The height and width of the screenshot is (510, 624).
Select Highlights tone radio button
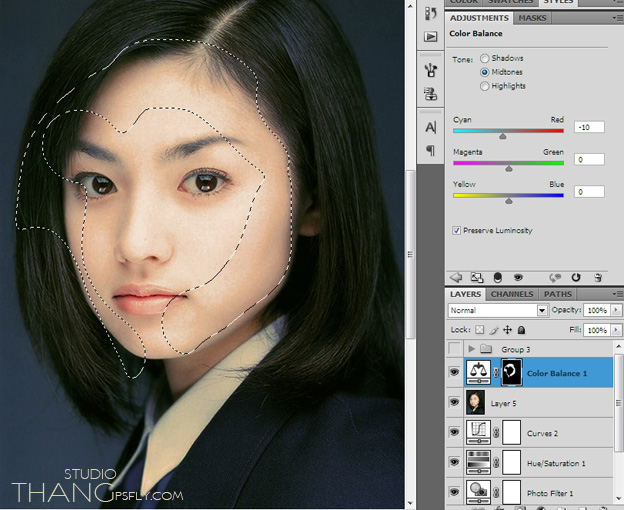coord(484,86)
